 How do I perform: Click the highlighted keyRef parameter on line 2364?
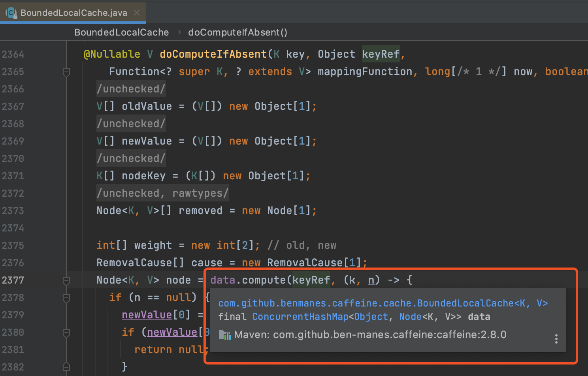tap(381, 54)
